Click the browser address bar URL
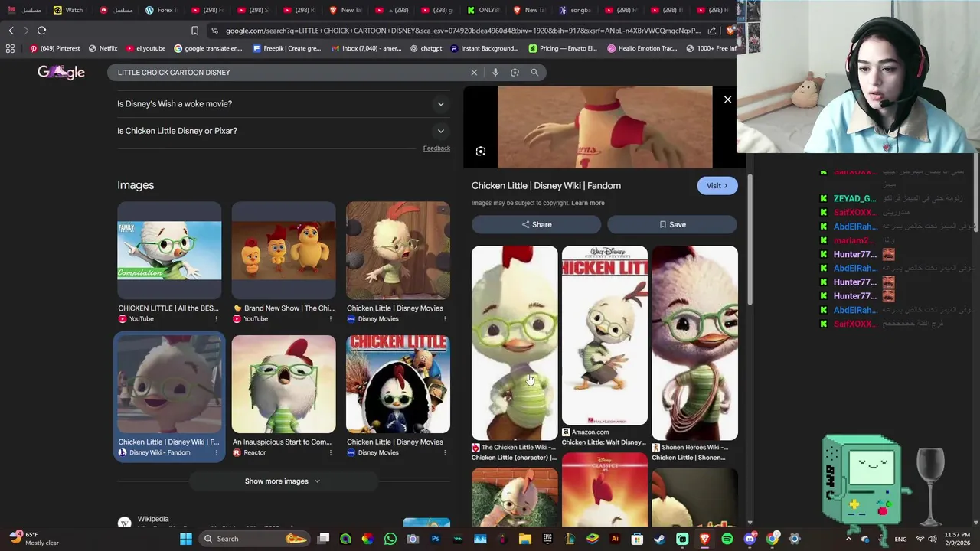This screenshot has width=980, height=551. tap(462, 31)
